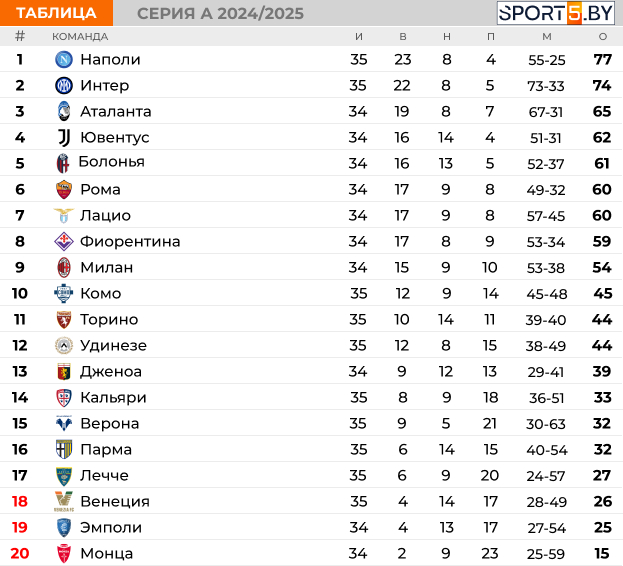Click the Roma club badge
The width and height of the screenshot is (623, 566).
pos(64,189)
